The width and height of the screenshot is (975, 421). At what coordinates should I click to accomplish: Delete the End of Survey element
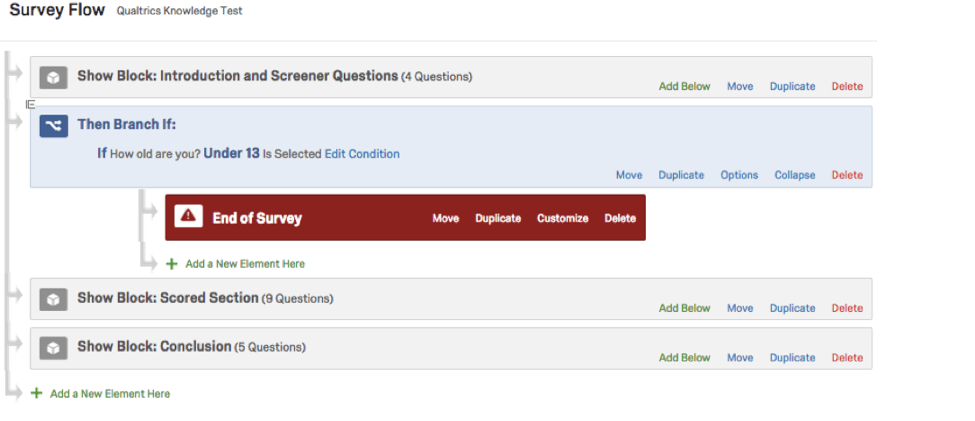pos(620,218)
